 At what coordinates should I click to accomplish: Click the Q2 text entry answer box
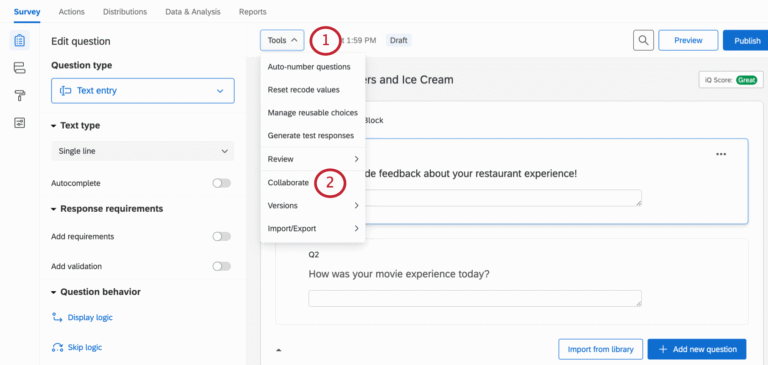475,298
